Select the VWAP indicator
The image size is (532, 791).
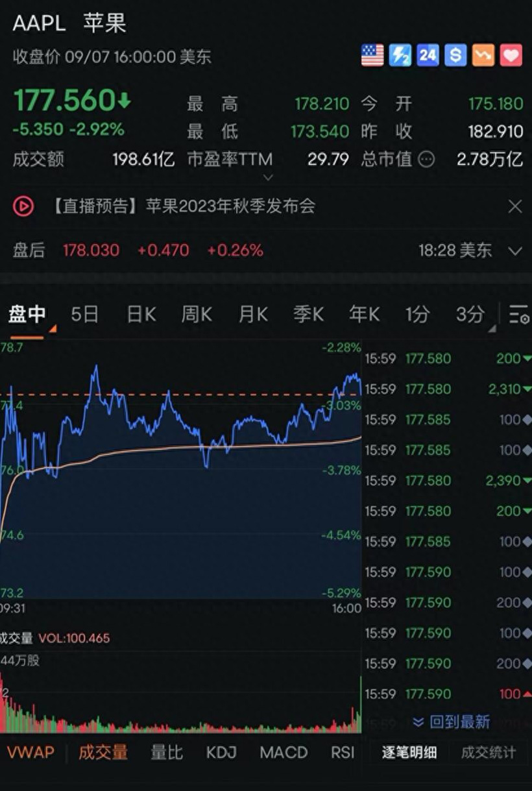pyautogui.click(x=30, y=753)
